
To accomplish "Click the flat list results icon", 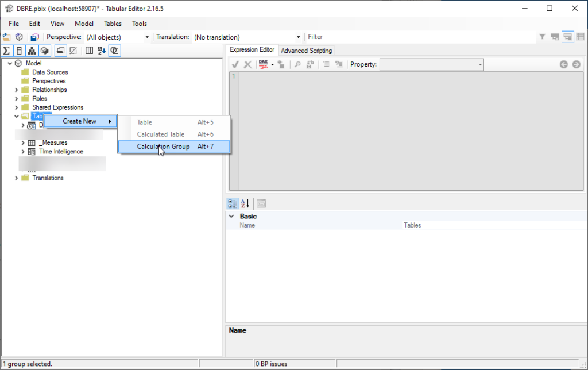I will (581, 37).
